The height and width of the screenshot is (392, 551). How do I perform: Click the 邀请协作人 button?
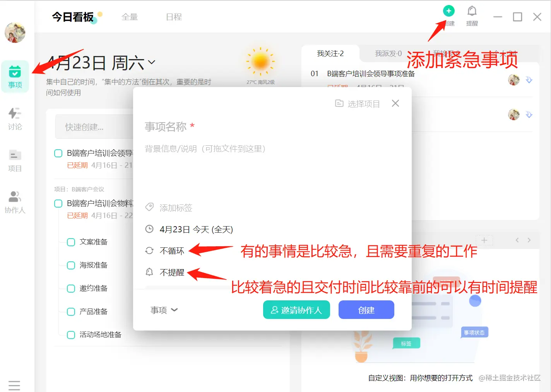coord(296,310)
